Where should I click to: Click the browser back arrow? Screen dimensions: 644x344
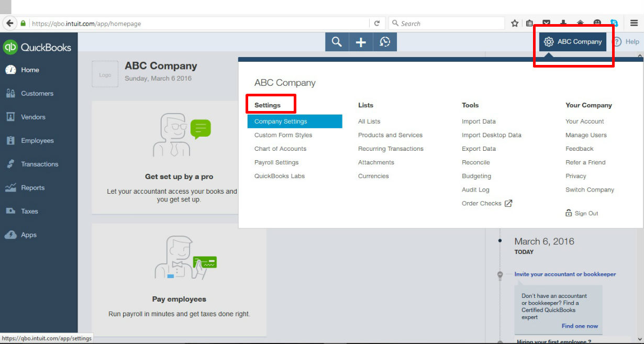tap(9, 23)
